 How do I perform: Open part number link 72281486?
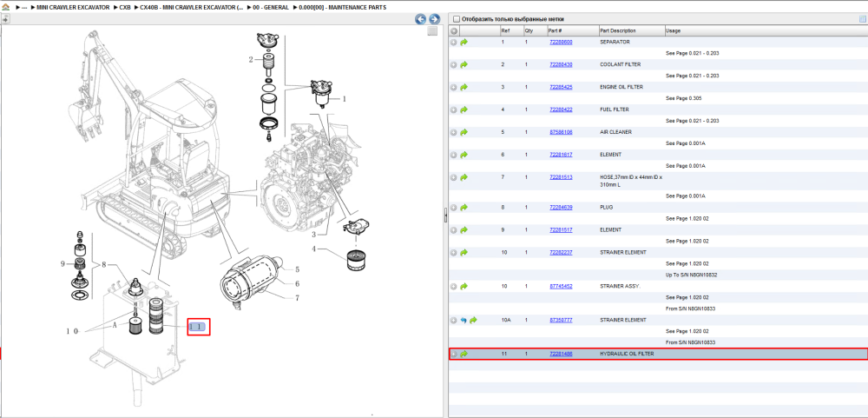(x=561, y=354)
